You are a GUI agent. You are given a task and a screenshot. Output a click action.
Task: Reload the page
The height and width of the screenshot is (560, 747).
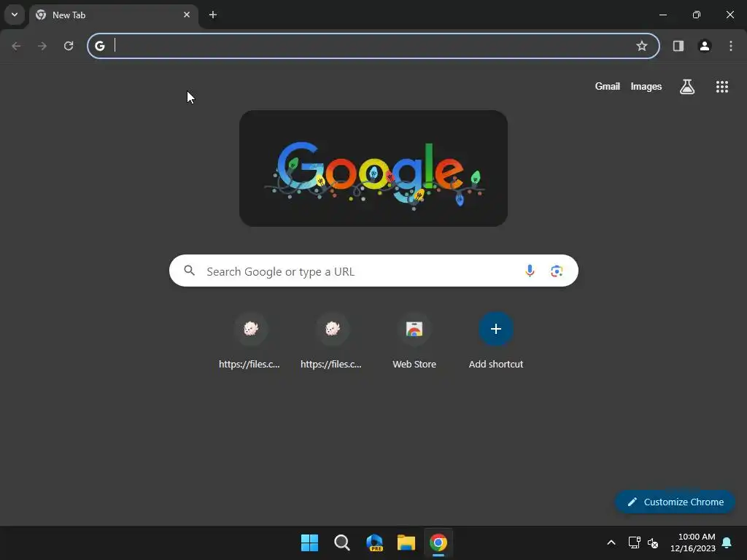click(69, 46)
